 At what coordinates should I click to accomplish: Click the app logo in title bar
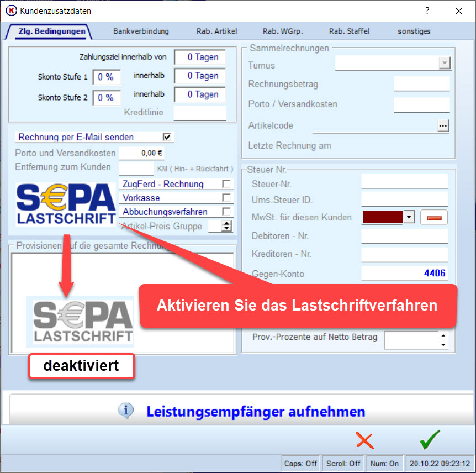pos(10,10)
